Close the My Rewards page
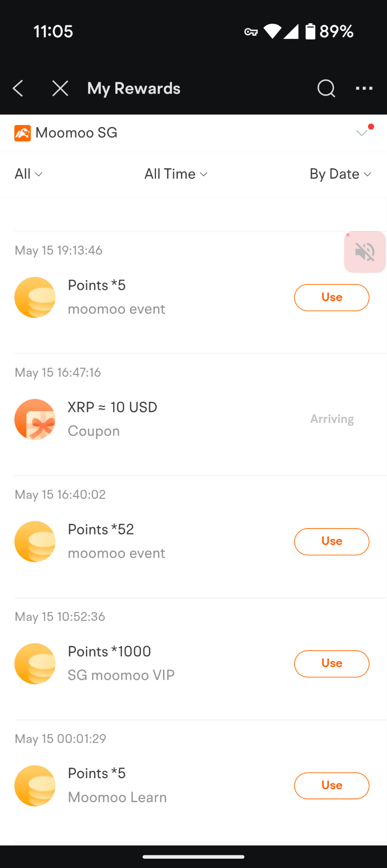The height and width of the screenshot is (868, 387). click(60, 89)
